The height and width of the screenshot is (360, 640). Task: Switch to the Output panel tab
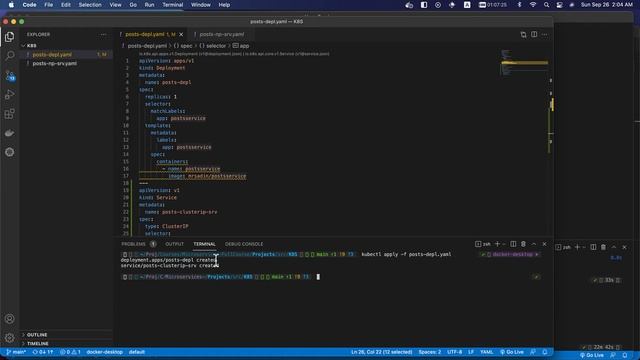click(x=174, y=244)
